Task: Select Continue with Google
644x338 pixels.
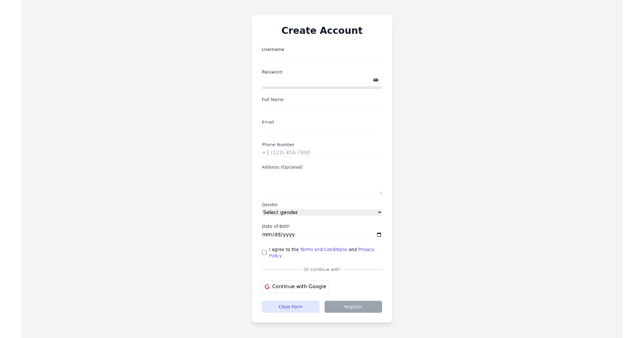Action: coord(295,286)
